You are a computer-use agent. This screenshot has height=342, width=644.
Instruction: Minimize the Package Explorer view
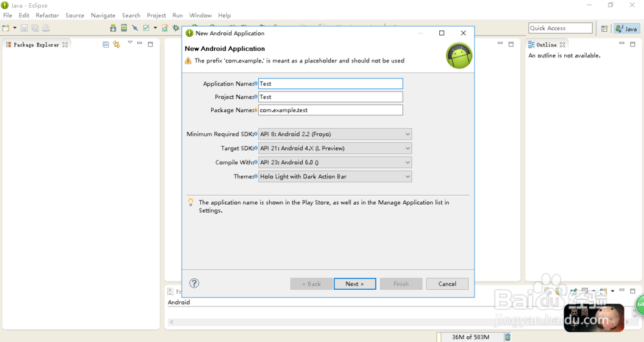pos(140,43)
